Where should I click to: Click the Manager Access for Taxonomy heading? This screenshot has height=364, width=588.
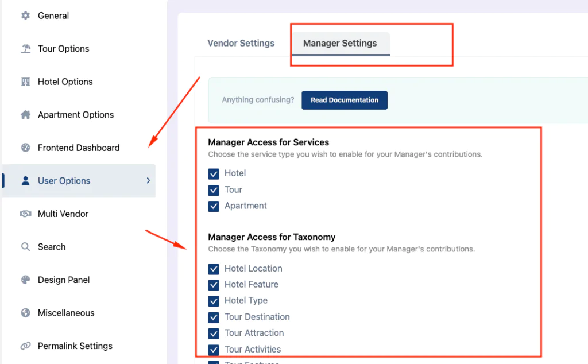pos(272,237)
